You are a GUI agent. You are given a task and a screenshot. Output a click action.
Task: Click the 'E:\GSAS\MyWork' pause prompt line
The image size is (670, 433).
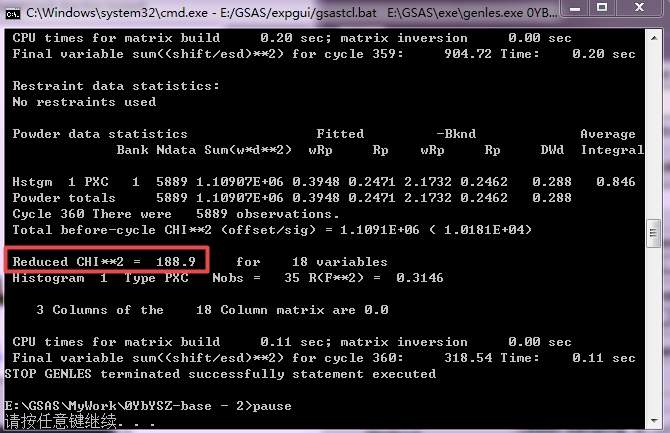coord(148,406)
